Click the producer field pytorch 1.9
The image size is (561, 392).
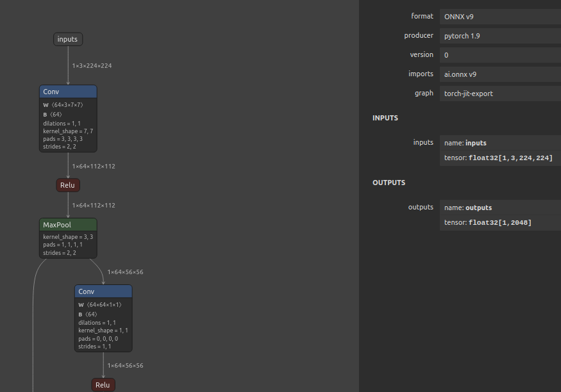click(500, 36)
